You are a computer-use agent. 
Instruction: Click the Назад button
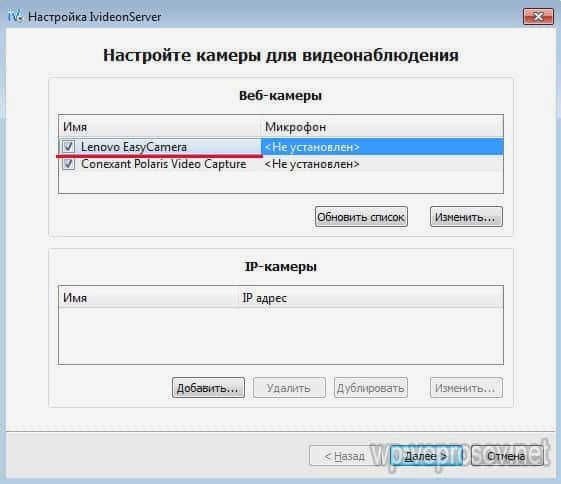pyautogui.click(x=345, y=455)
